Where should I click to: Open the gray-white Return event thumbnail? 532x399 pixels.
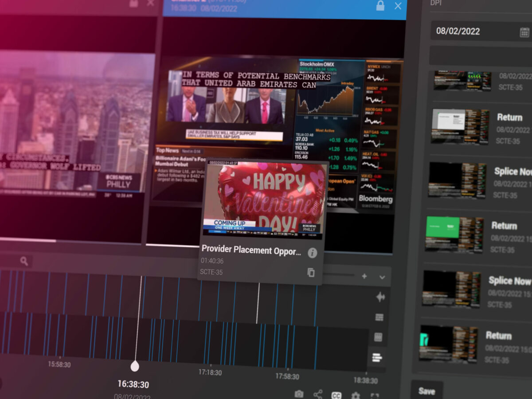[x=461, y=126]
